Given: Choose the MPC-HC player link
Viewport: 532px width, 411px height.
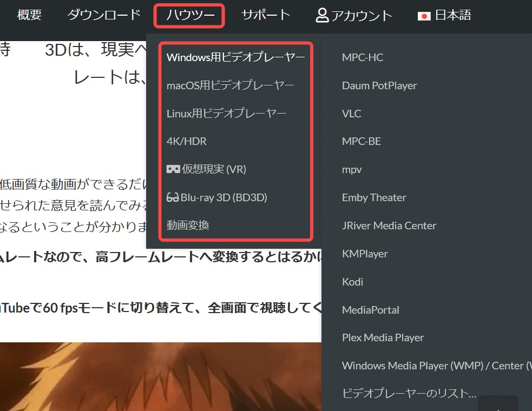Looking at the screenshot, I should click(363, 57).
